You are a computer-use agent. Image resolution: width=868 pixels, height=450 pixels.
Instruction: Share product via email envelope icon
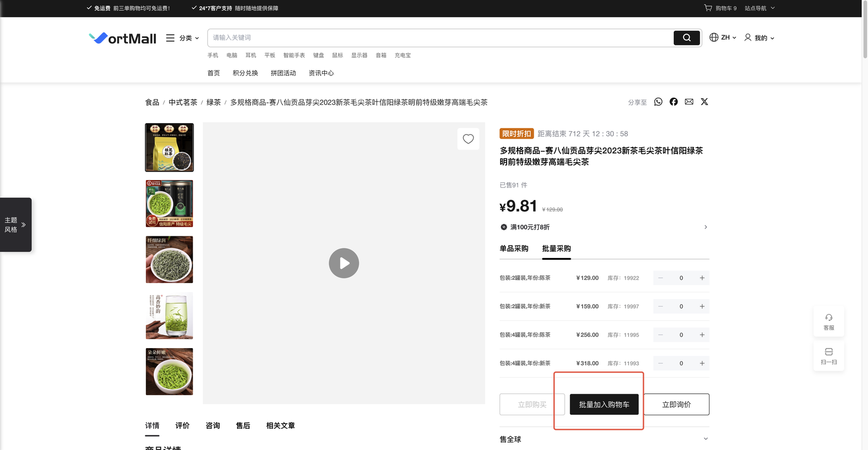click(x=689, y=102)
